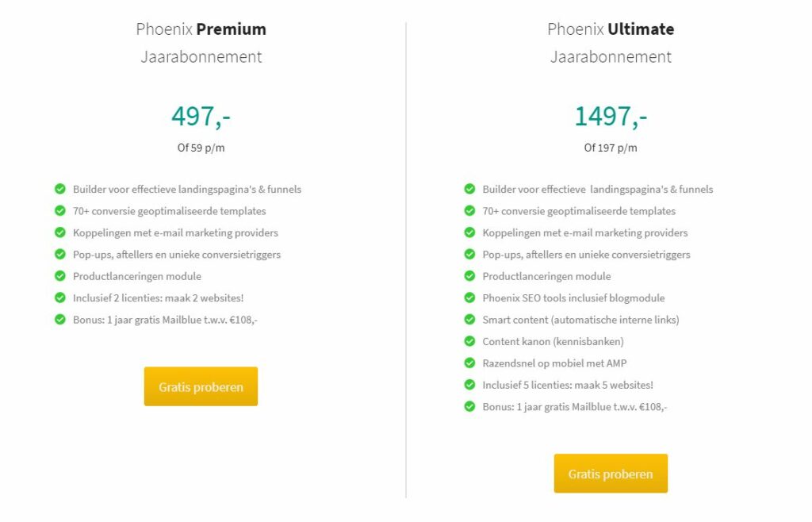Click the checkmark beside Smart content feature
Screen dimensions: 812x522
468,320
